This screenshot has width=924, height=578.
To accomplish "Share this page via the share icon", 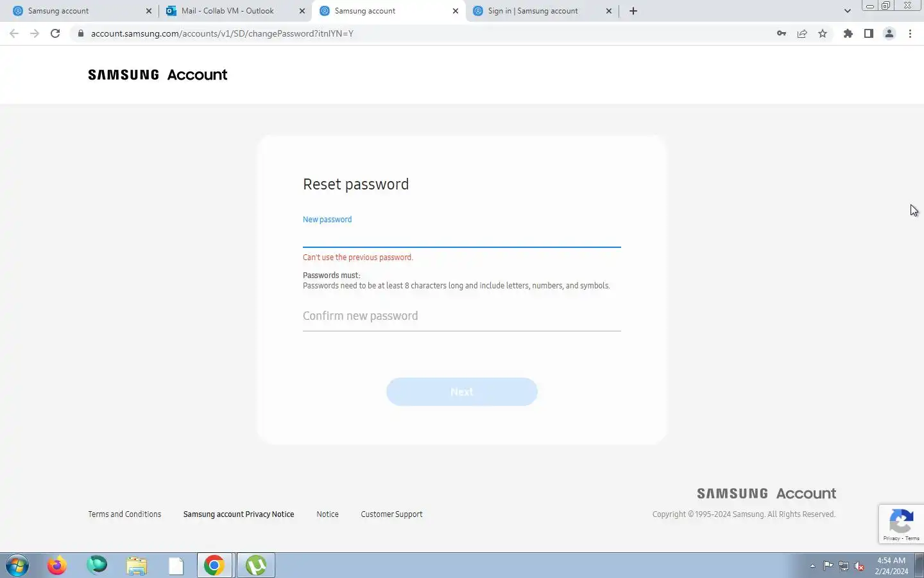I will pos(802,33).
